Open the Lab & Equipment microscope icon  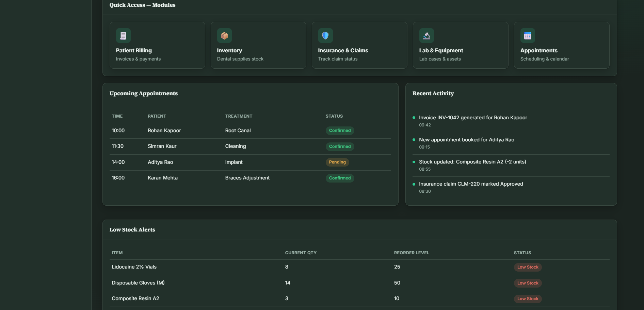426,35
